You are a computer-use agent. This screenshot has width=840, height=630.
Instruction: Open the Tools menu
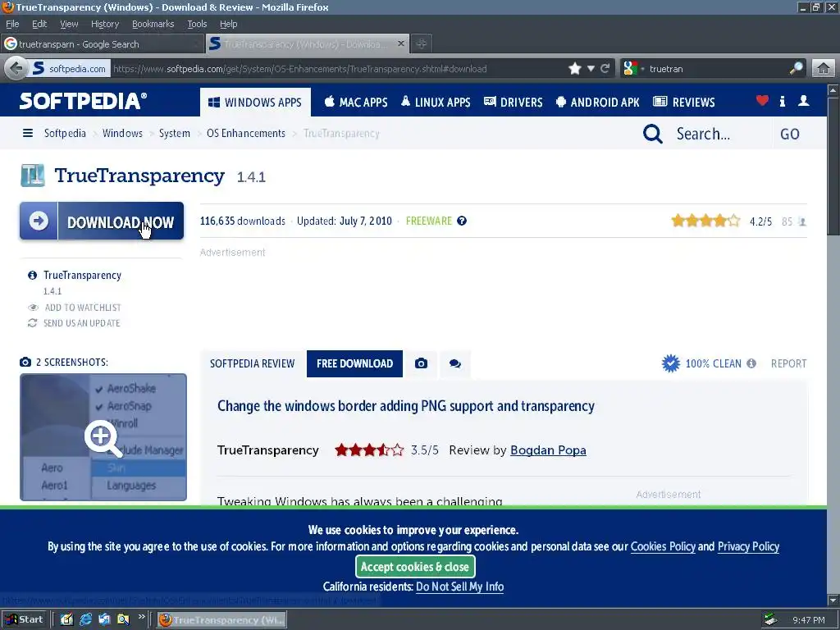(x=197, y=24)
